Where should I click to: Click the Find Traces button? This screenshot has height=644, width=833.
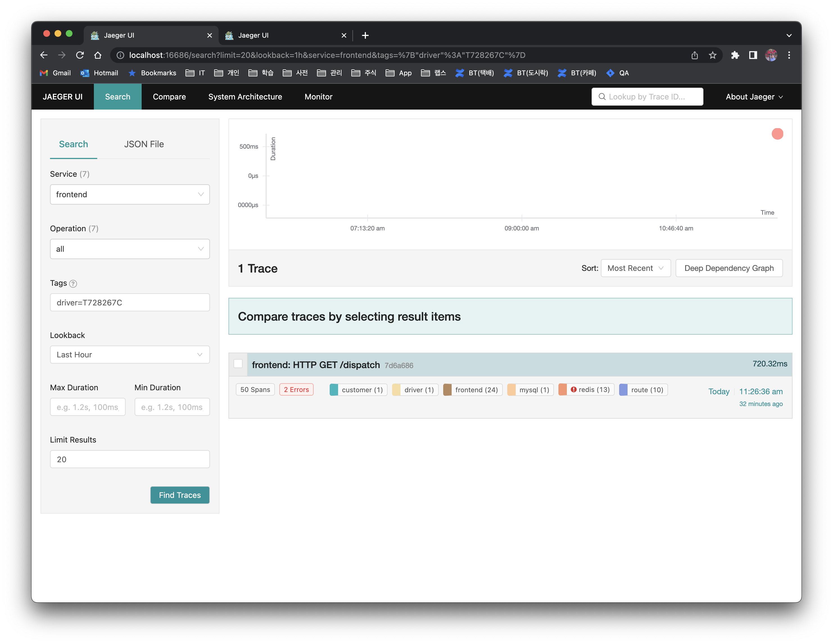(180, 495)
